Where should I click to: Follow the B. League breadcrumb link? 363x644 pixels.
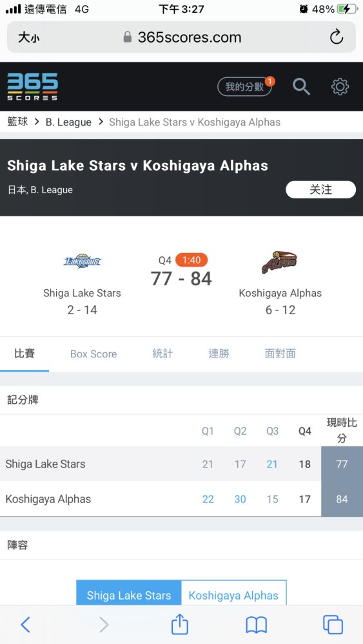click(68, 122)
